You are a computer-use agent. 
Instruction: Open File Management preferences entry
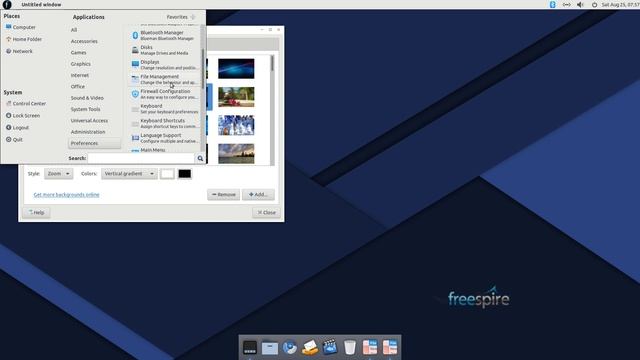click(165, 79)
